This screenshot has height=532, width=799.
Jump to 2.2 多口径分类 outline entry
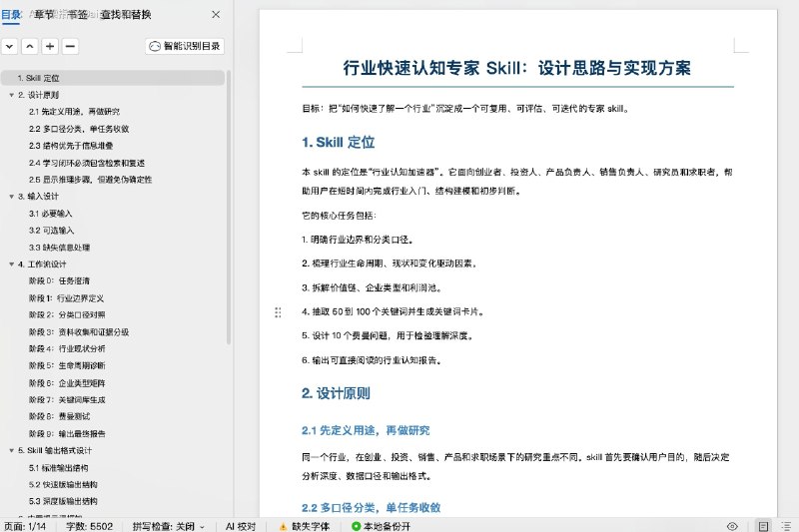click(79, 129)
